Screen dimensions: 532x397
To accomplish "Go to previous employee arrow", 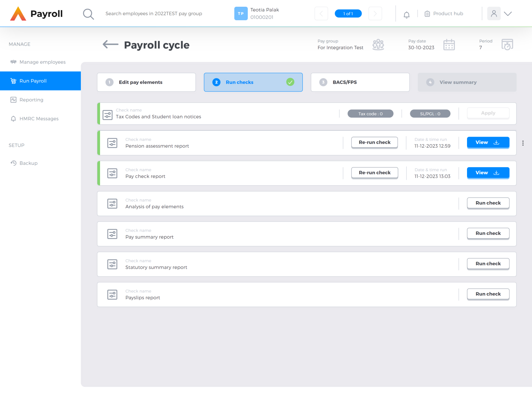I will [x=321, y=13].
